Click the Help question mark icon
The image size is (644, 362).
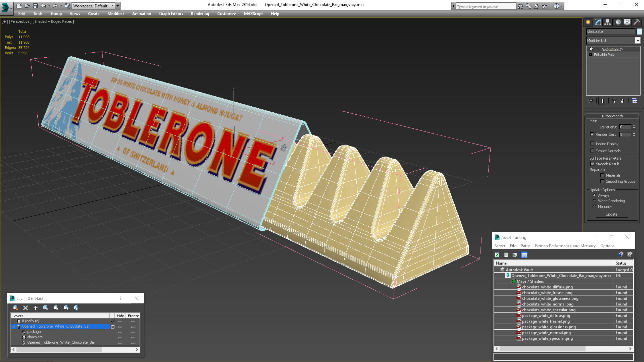(x=556, y=6)
